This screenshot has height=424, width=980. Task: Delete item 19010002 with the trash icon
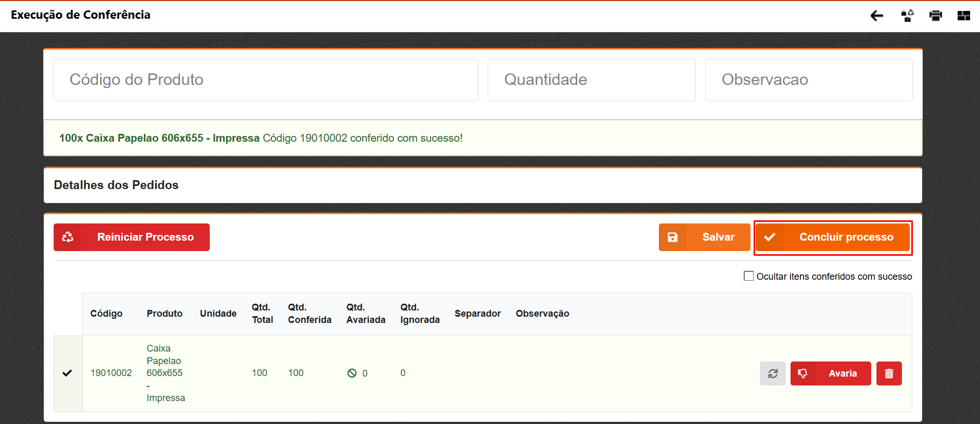(x=888, y=373)
